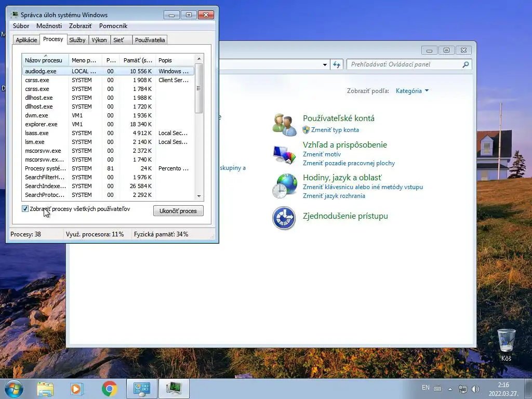The height and width of the screenshot is (399, 532).
Task: Open the Windows Start button
Action: 14,389
